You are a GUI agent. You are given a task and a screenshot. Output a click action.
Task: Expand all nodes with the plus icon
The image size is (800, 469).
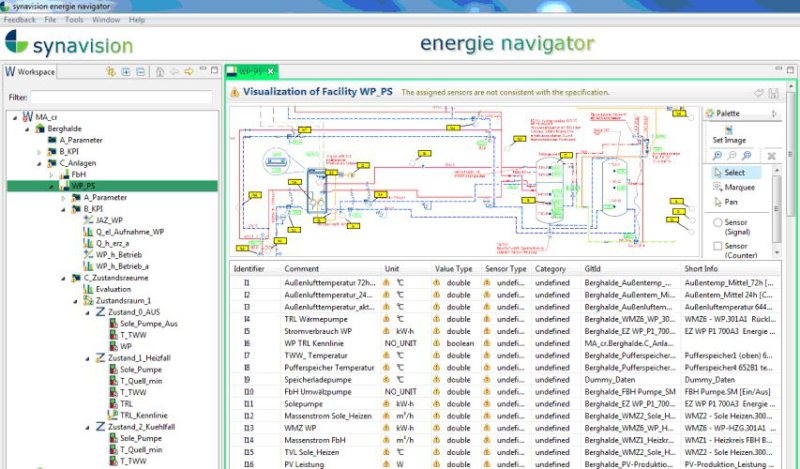coord(126,71)
